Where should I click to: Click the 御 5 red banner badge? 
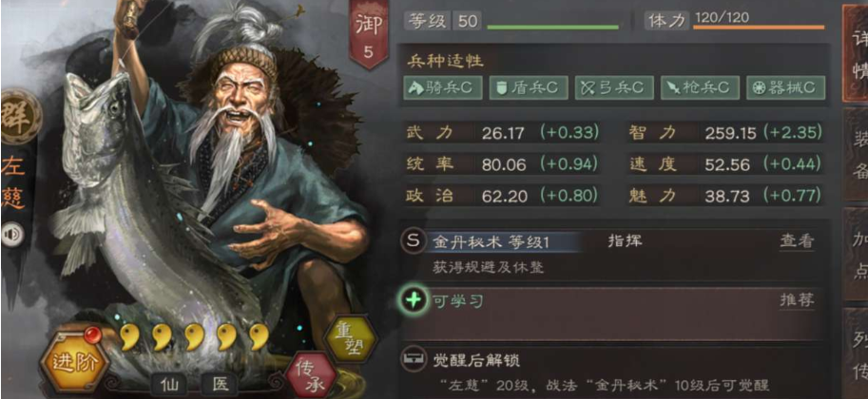coord(368,34)
